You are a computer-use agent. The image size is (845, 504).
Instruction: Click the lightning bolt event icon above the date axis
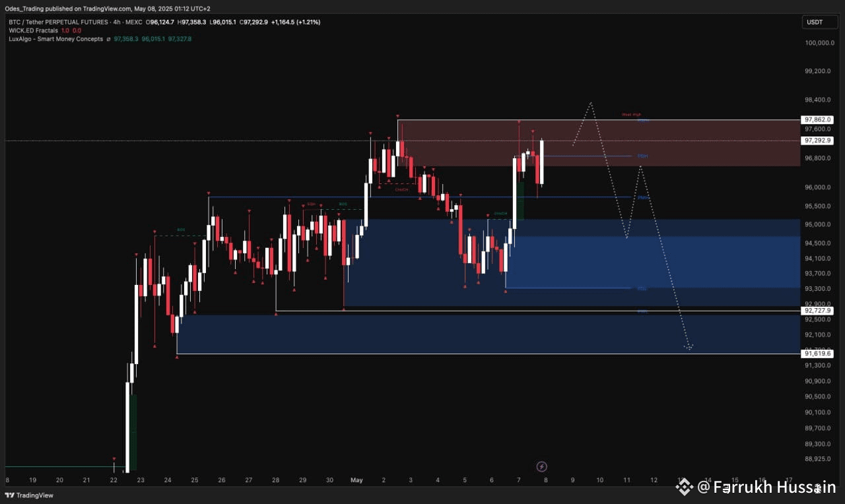pyautogui.click(x=542, y=466)
